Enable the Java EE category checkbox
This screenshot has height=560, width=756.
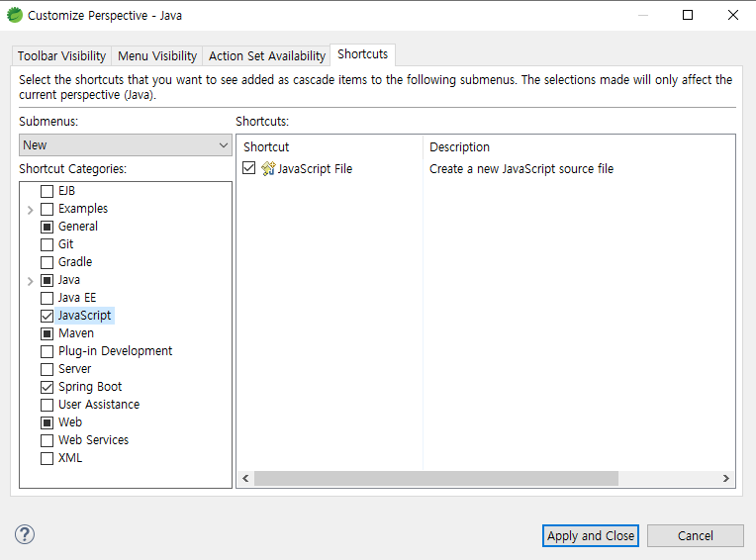47,299
